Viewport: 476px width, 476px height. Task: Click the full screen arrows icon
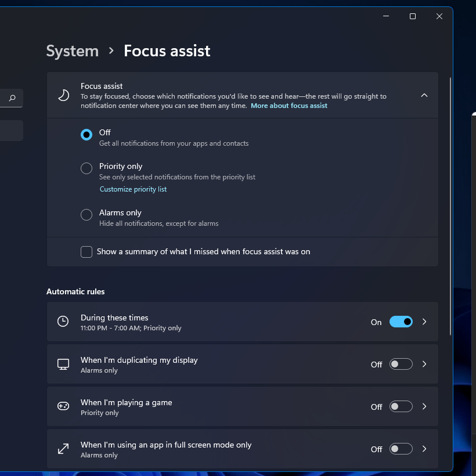(63, 449)
